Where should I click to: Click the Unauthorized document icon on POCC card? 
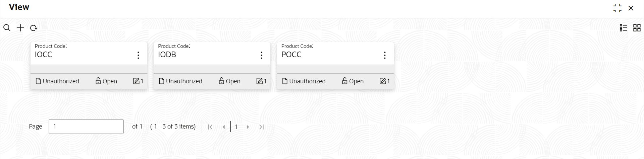[285, 81]
